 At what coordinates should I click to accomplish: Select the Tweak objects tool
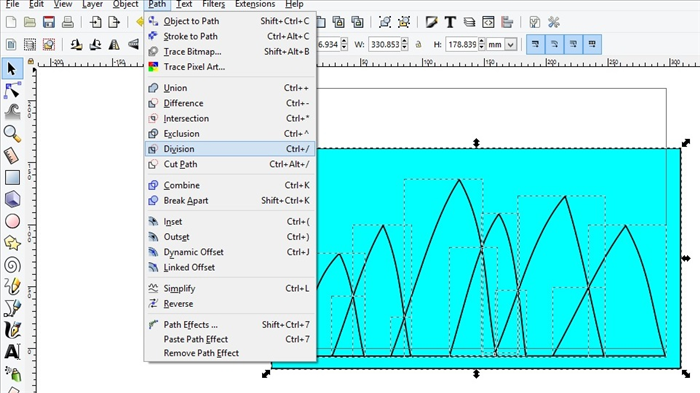point(12,112)
